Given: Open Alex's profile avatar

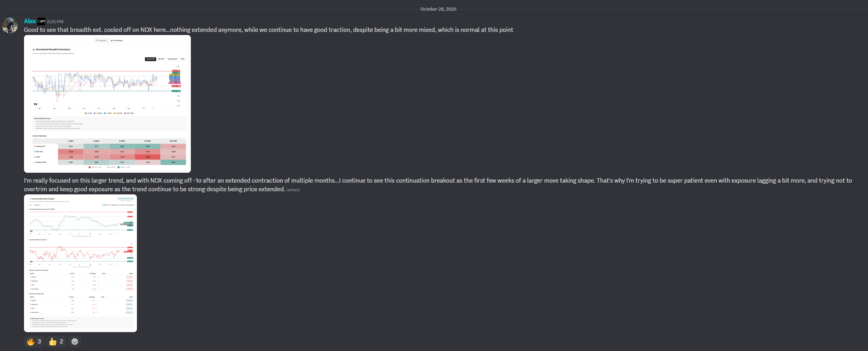Looking at the screenshot, I should coord(10,26).
